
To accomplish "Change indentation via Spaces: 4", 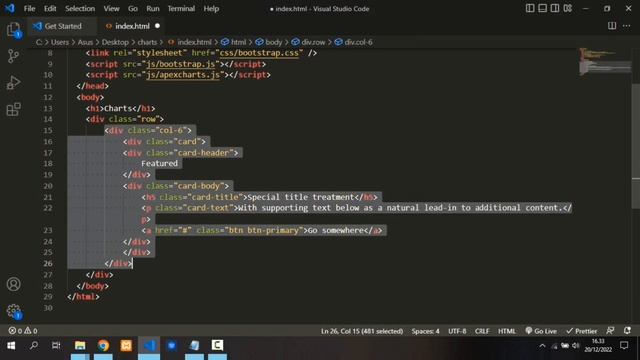I will coord(425,331).
